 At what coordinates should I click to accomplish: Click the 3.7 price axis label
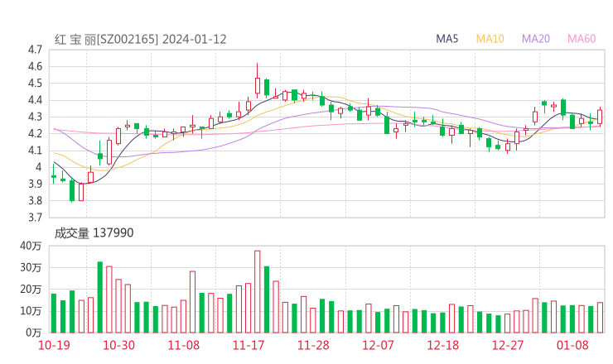pos(35,217)
